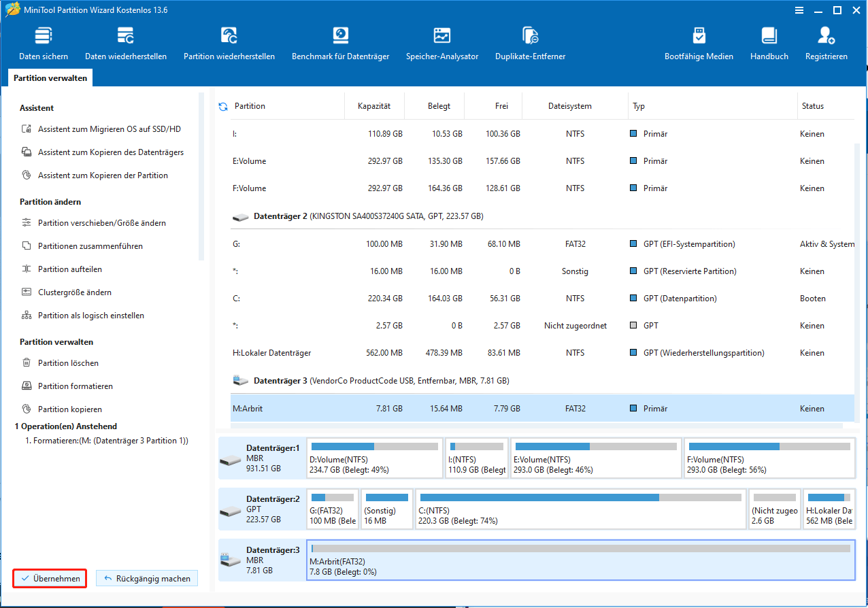Open the hamburger menu in title bar
Image resolution: width=868 pixels, height=608 pixels.
(x=799, y=10)
